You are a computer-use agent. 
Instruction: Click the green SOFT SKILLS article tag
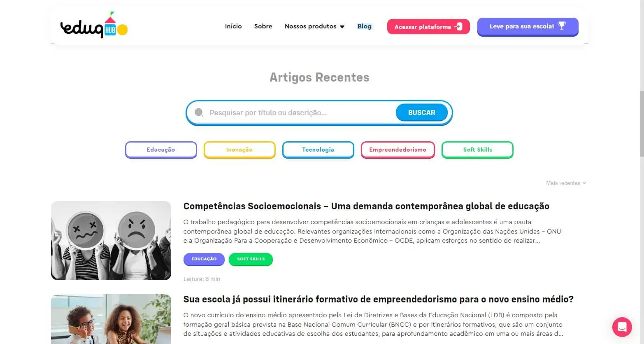(251, 259)
